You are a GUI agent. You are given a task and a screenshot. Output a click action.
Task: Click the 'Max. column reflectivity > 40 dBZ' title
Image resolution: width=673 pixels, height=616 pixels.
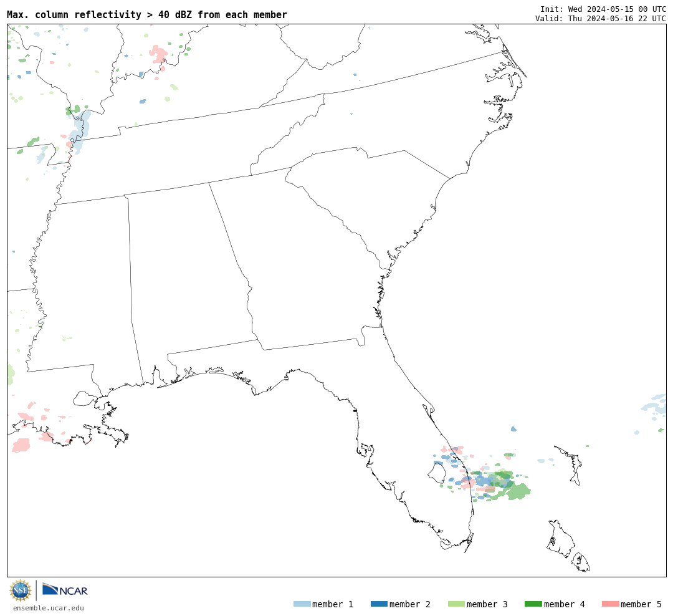[147, 14]
